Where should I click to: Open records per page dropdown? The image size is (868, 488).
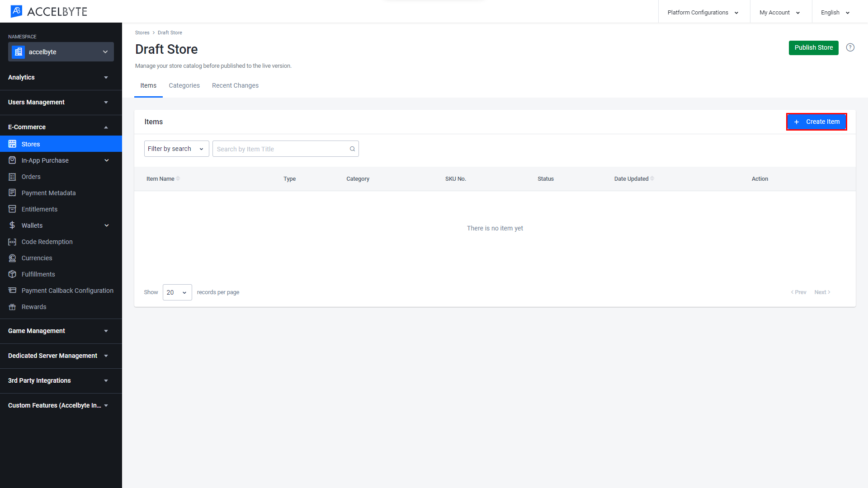point(177,292)
